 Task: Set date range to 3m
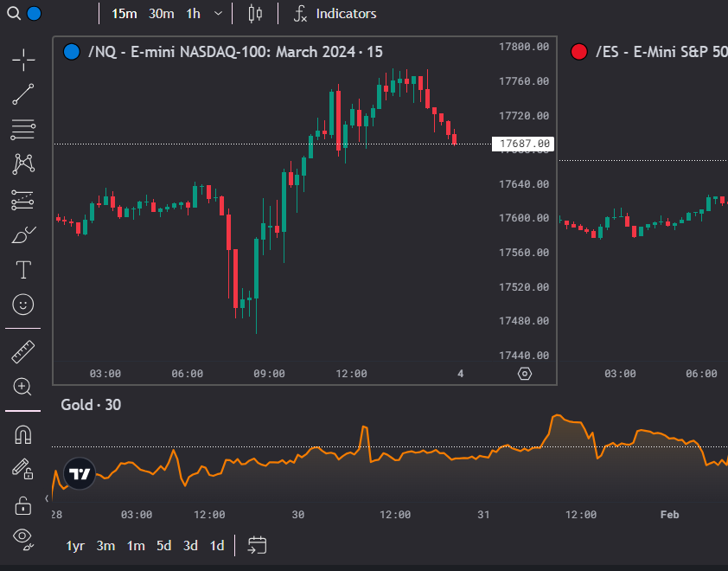tap(105, 545)
